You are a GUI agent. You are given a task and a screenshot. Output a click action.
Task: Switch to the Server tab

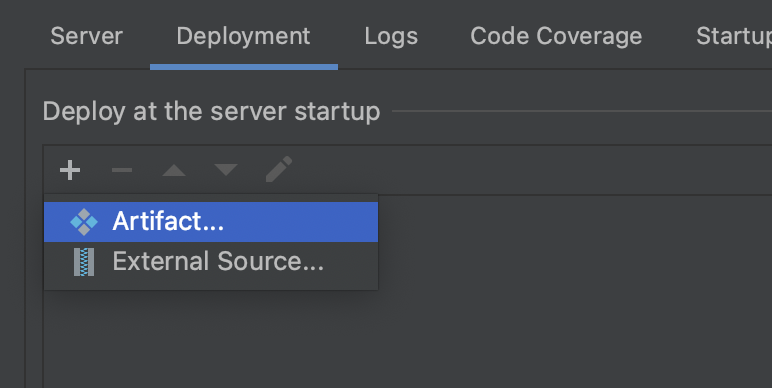point(87,36)
